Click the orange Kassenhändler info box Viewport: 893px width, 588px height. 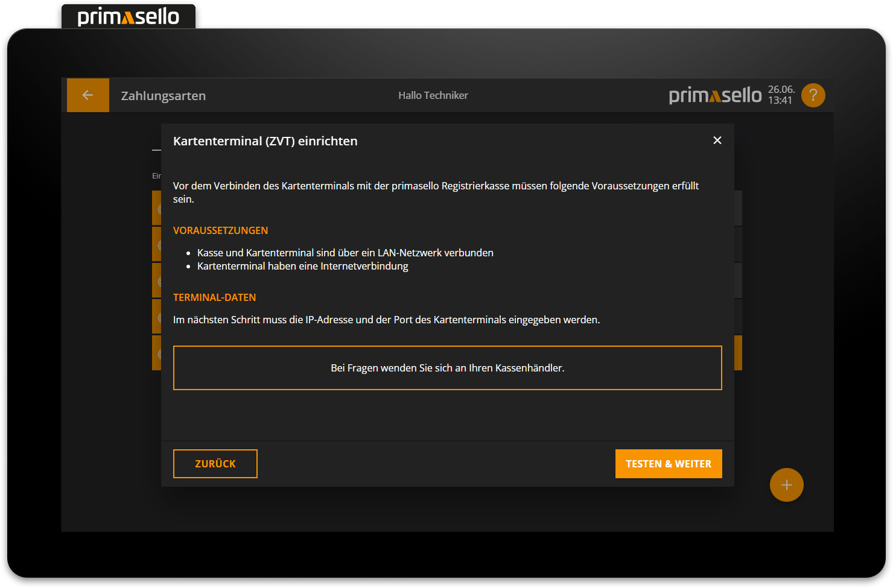pos(447,367)
